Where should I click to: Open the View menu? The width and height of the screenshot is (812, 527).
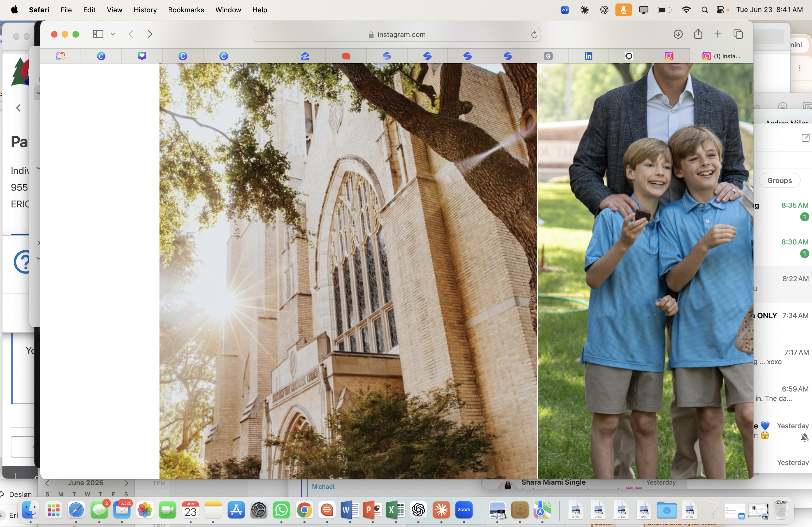(114, 10)
